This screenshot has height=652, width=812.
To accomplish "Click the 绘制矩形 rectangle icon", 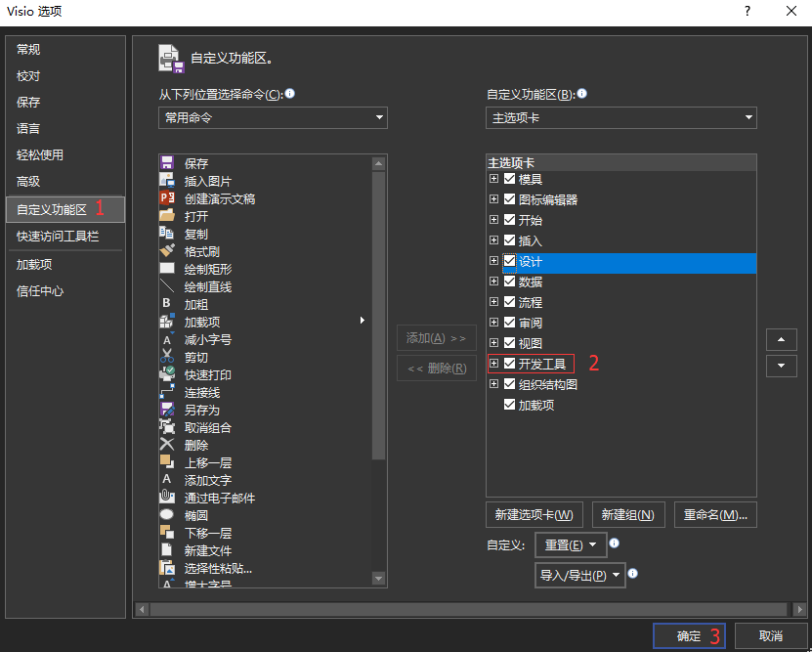I will pyautogui.click(x=167, y=269).
